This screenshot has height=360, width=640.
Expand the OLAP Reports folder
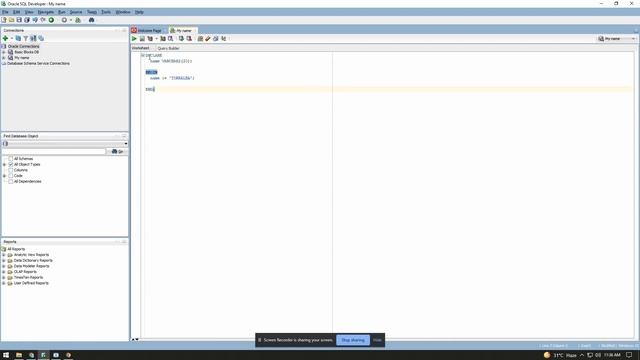click(4, 272)
